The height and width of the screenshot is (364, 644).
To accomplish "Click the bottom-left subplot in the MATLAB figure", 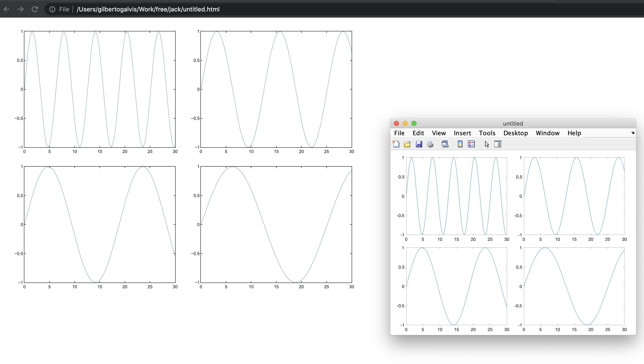I will tap(457, 286).
